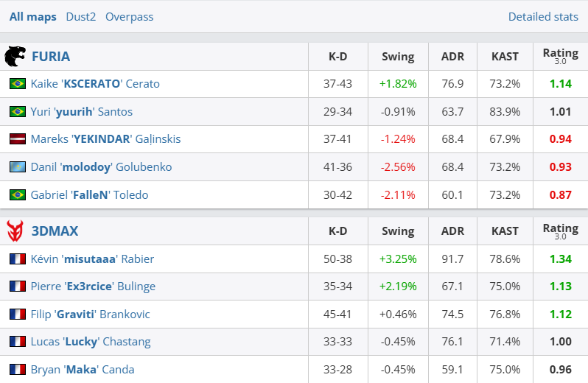Screen dimensions: 588x383
Task: Click the Swing column header for FURIA
Action: coord(398,57)
